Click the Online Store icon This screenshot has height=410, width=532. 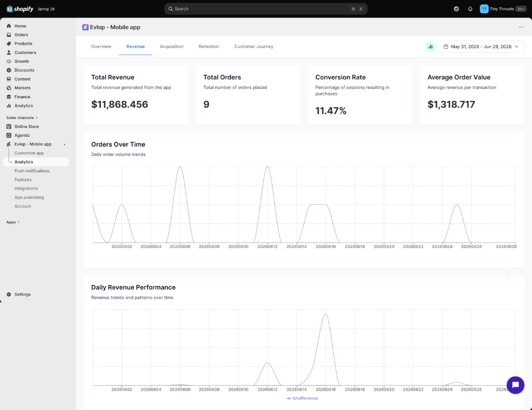point(9,126)
